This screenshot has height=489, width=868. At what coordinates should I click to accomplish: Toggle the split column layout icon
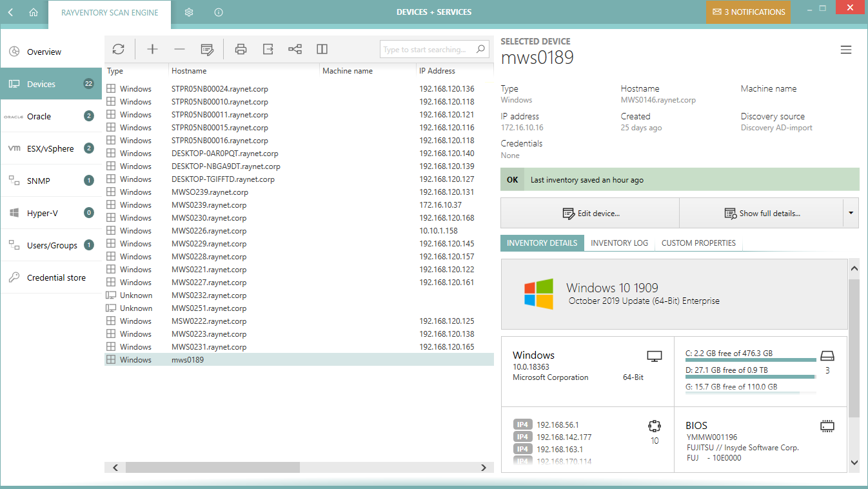(322, 50)
